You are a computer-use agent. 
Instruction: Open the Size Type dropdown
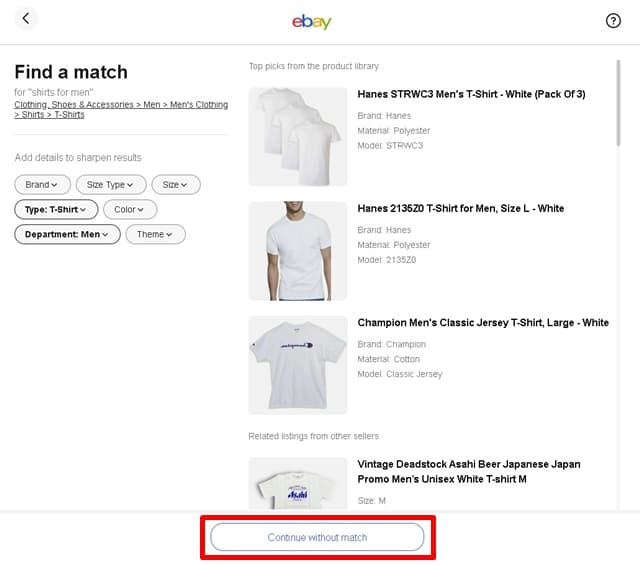coord(110,184)
